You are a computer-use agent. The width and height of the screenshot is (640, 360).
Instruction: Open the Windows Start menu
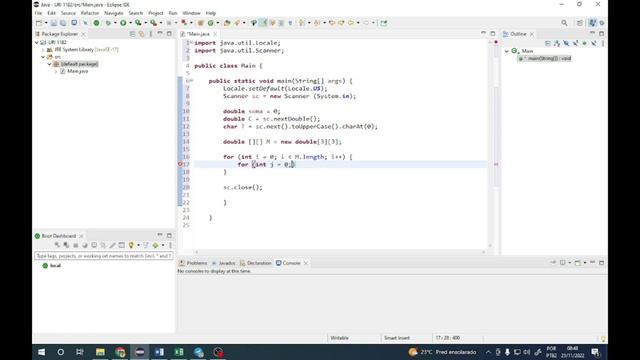pyautogui.click(x=42, y=352)
